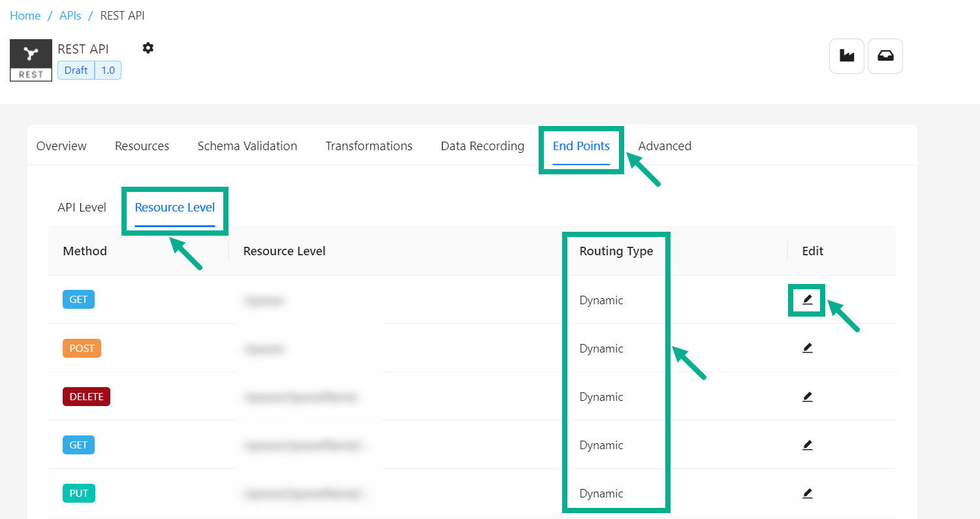Open the Data Recording tab
Screen dimensions: 980x519
(x=482, y=146)
